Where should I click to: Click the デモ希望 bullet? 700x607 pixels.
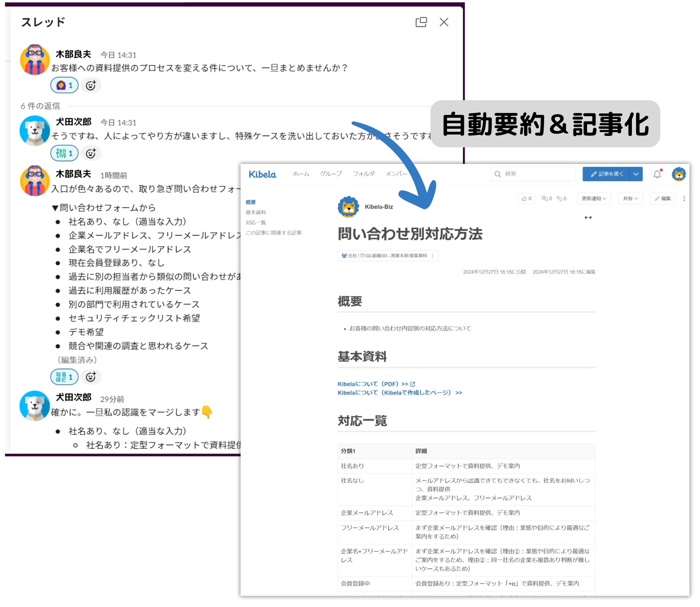click(86, 332)
